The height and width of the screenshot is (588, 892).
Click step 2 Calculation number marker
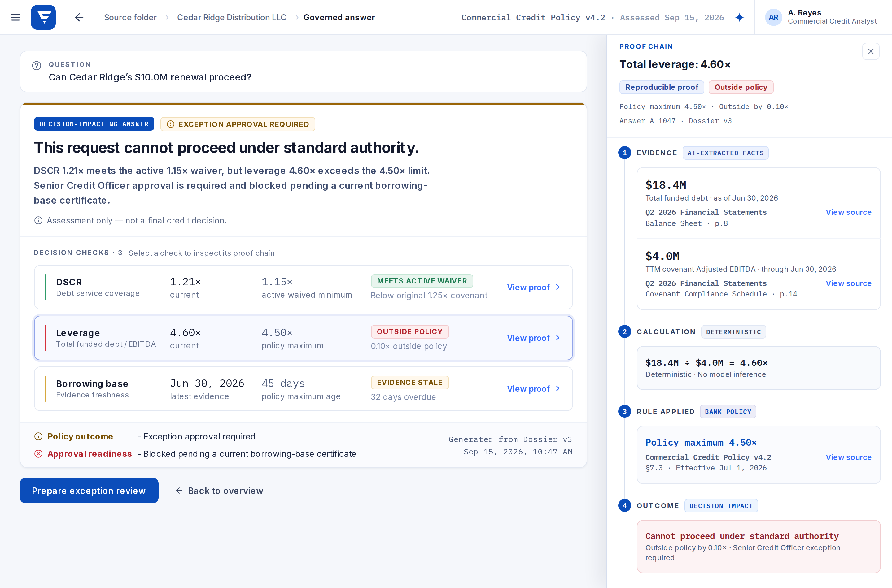[624, 331]
